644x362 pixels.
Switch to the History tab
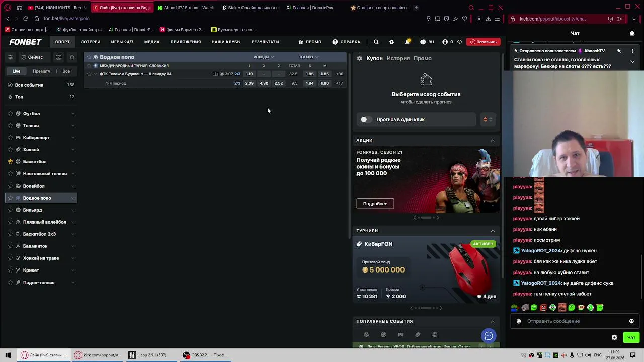(398, 58)
